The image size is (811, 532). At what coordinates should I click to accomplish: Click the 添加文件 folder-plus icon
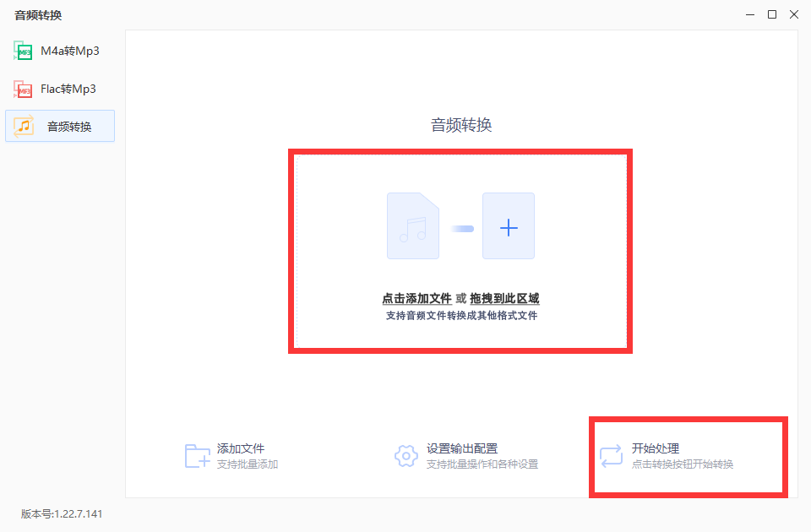click(x=196, y=456)
